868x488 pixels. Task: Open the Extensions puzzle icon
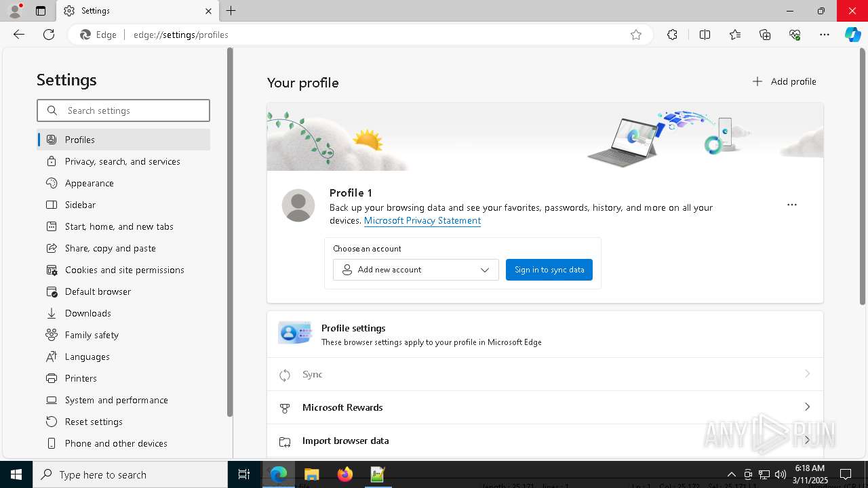(x=672, y=35)
